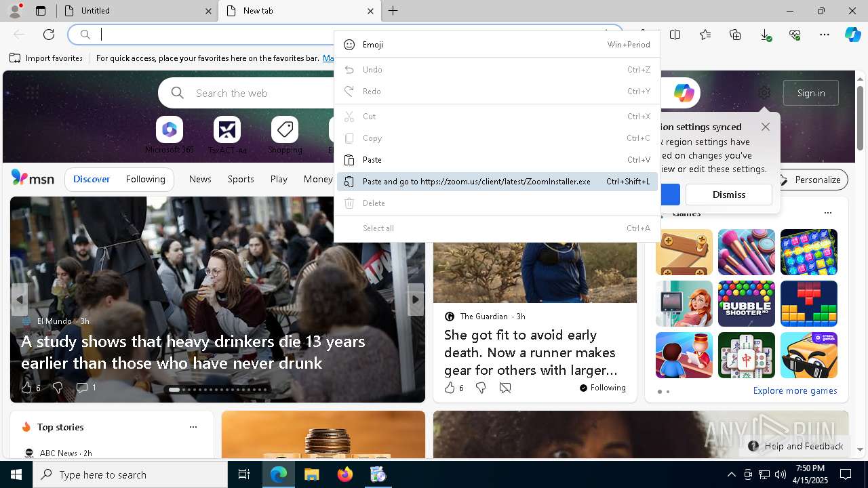Click the Personalize button
This screenshot has height=488, width=868.
pos(810,180)
